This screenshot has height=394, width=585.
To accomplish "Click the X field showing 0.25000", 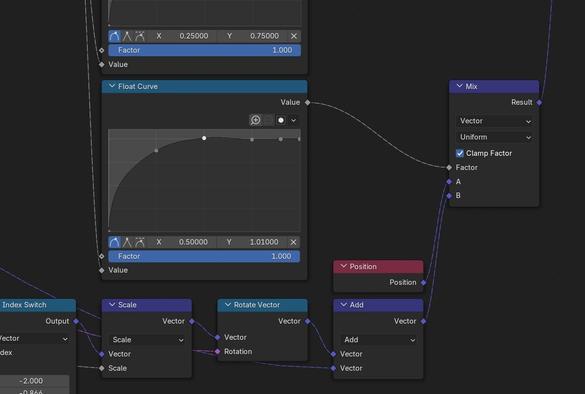I will 182,36.
